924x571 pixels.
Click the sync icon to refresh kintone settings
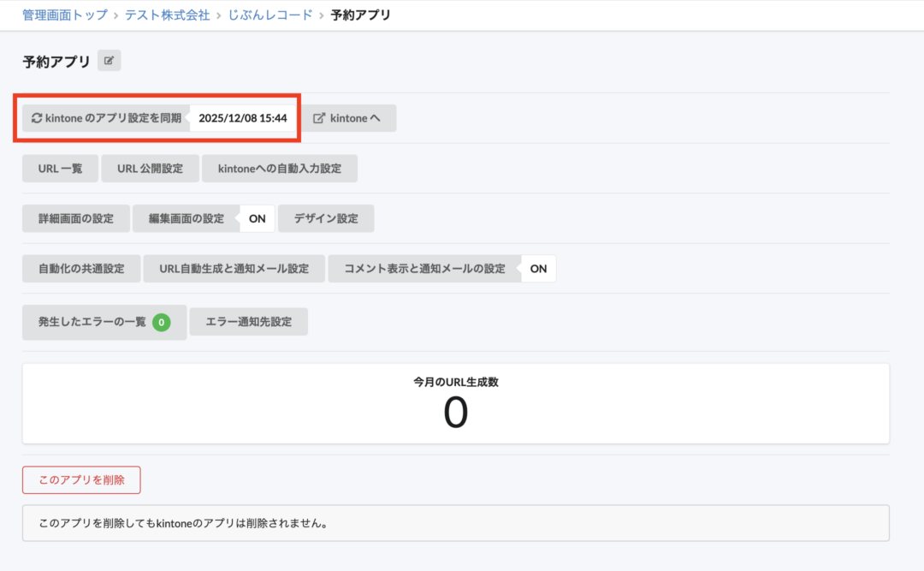click(x=36, y=117)
